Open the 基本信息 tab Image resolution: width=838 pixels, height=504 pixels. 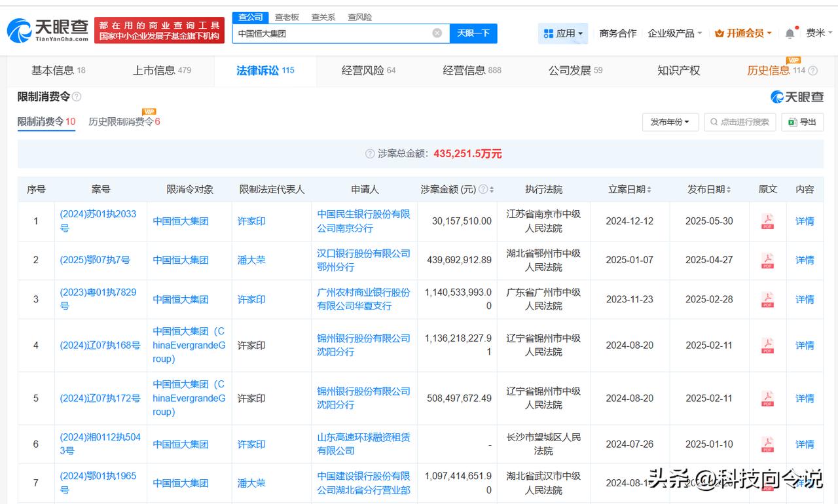point(58,71)
